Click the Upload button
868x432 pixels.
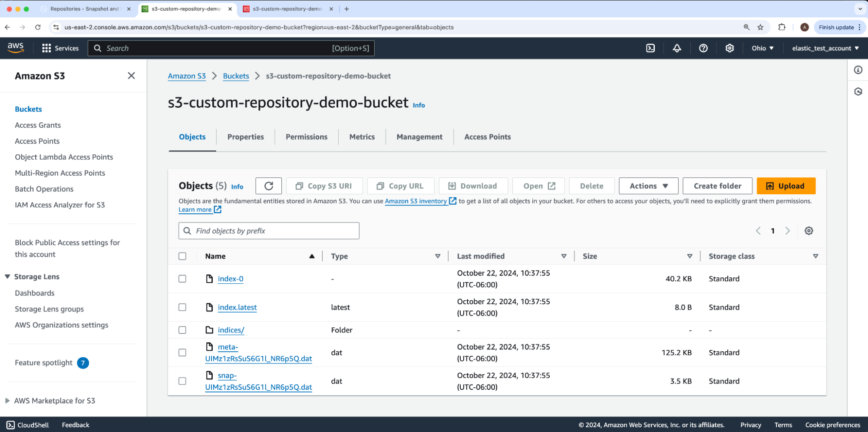click(786, 186)
